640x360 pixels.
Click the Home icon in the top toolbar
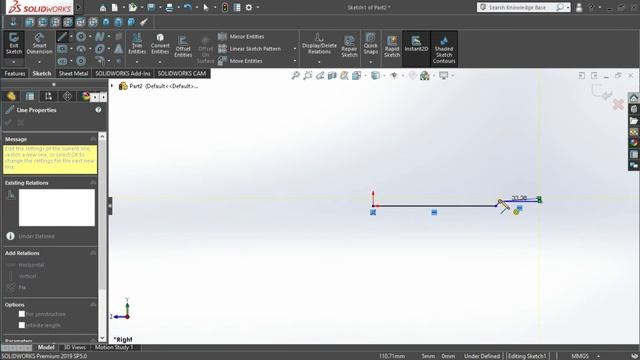103,7
